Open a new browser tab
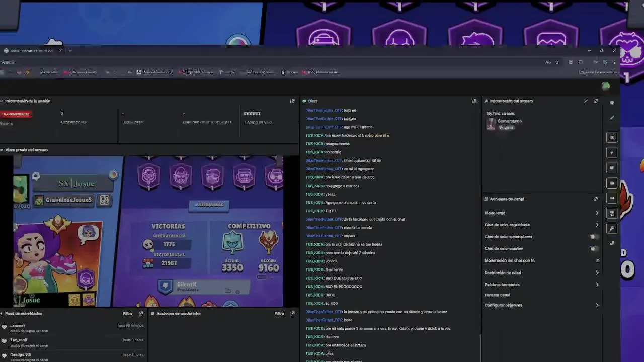The width and height of the screenshot is (644, 362). [70, 51]
